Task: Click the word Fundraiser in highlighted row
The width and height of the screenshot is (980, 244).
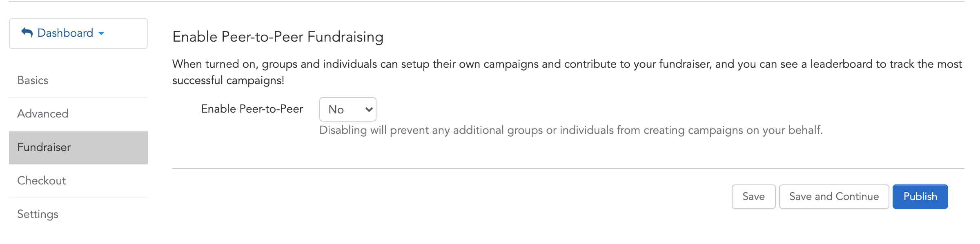Action: pos(44,147)
